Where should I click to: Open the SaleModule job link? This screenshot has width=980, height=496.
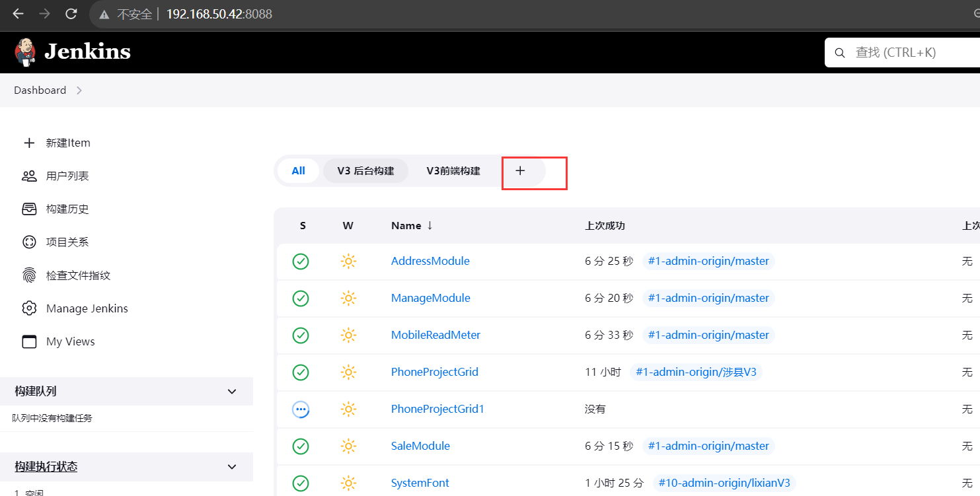420,446
